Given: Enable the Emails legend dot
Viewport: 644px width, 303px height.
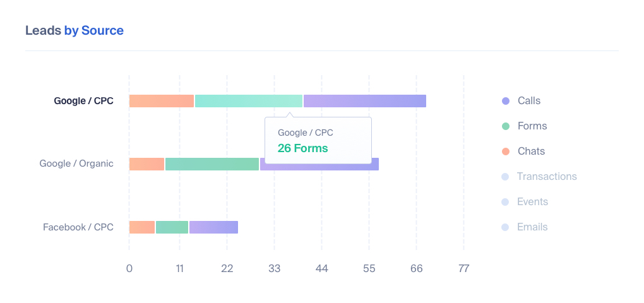Looking at the screenshot, I should click(x=506, y=227).
